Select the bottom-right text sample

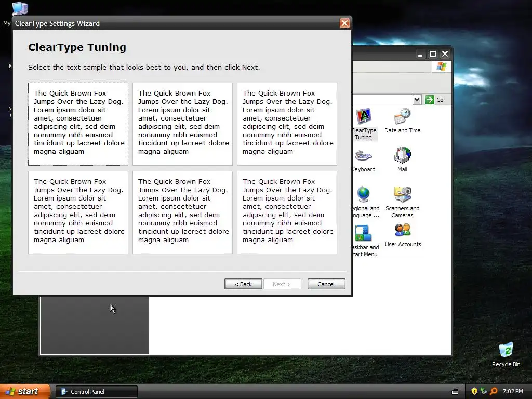click(287, 212)
